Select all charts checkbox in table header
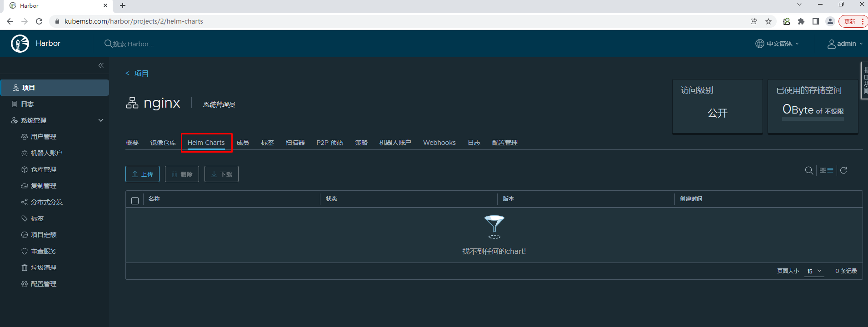This screenshot has width=868, height=327. [x=135, y=201]
